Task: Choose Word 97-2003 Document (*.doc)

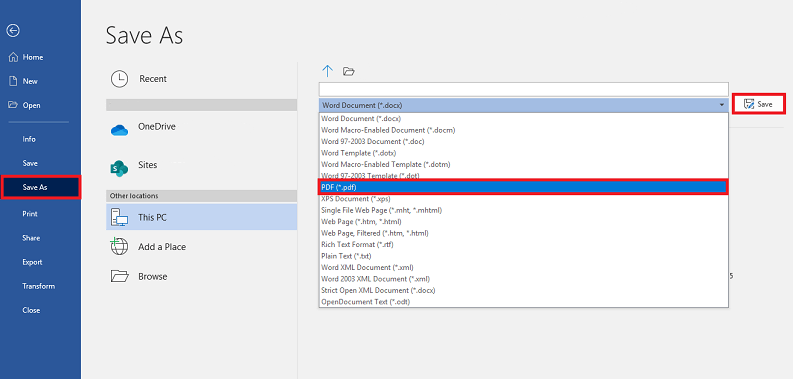Action: click(x=523, y=141)
